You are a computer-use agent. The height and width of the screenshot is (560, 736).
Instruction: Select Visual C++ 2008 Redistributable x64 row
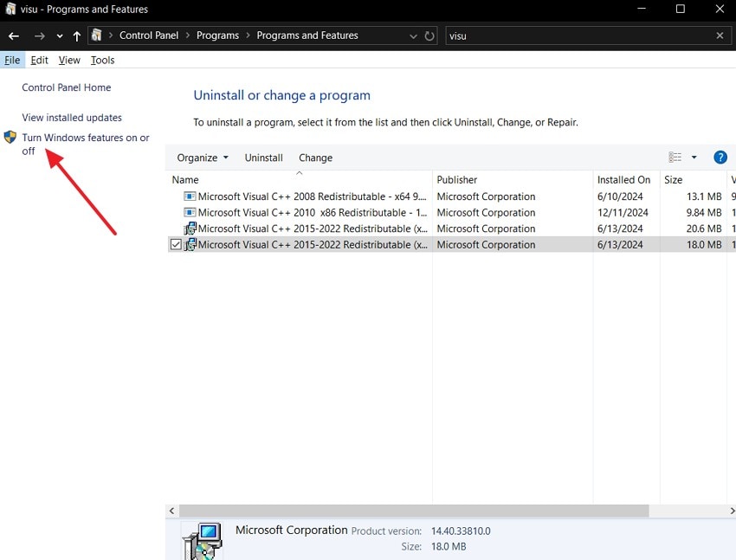coord(450,196)
